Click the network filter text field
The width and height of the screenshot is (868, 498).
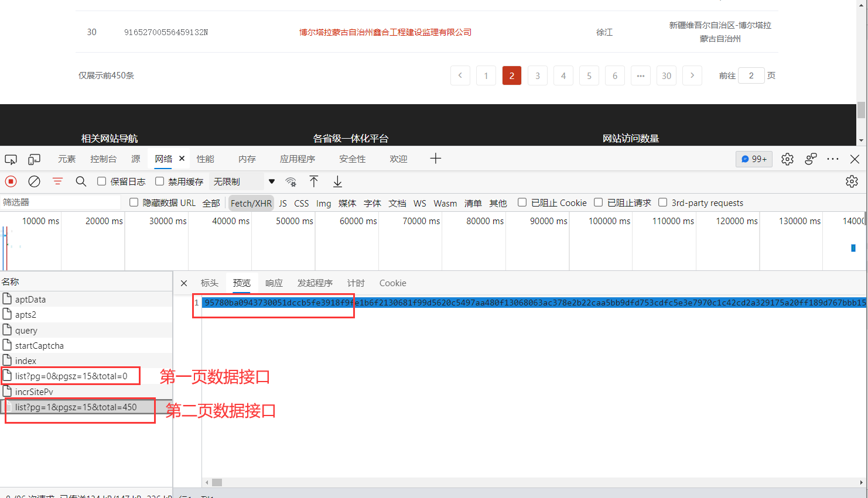click(60, 202)
